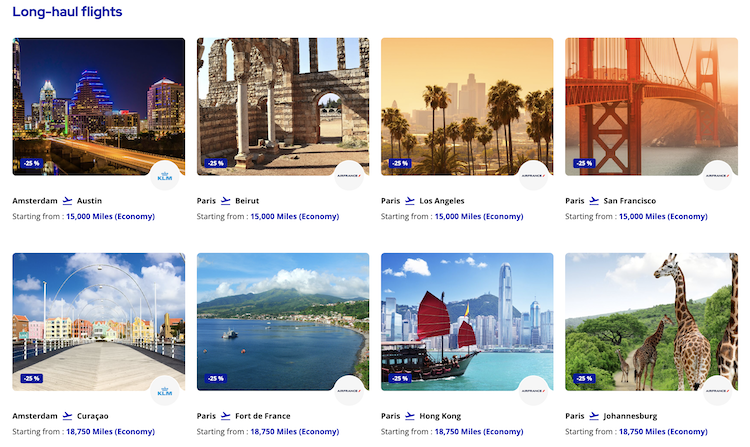Viewport: 750px width, 447px height.
Task: Click "Amsterdam" origin on the Austin card
Action: coord(35,201)
